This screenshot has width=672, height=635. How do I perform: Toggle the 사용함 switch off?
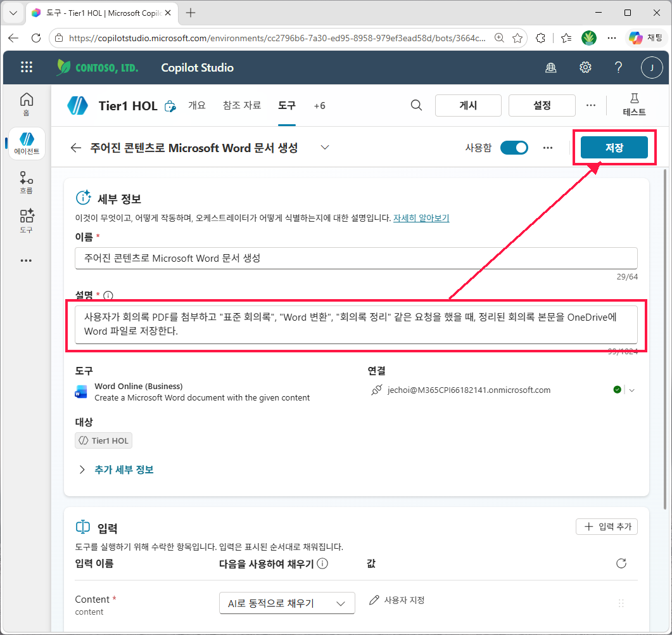(514, 148)
